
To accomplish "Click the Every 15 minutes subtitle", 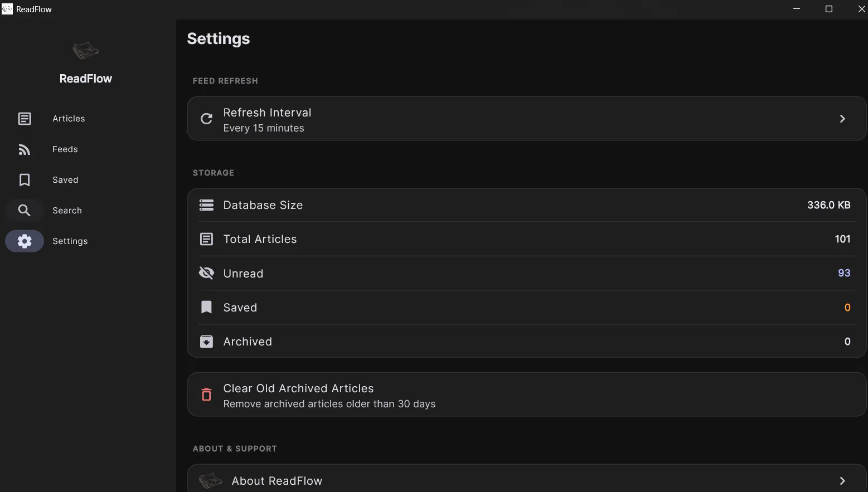I will pyautogui.click(x=264, y=128).
